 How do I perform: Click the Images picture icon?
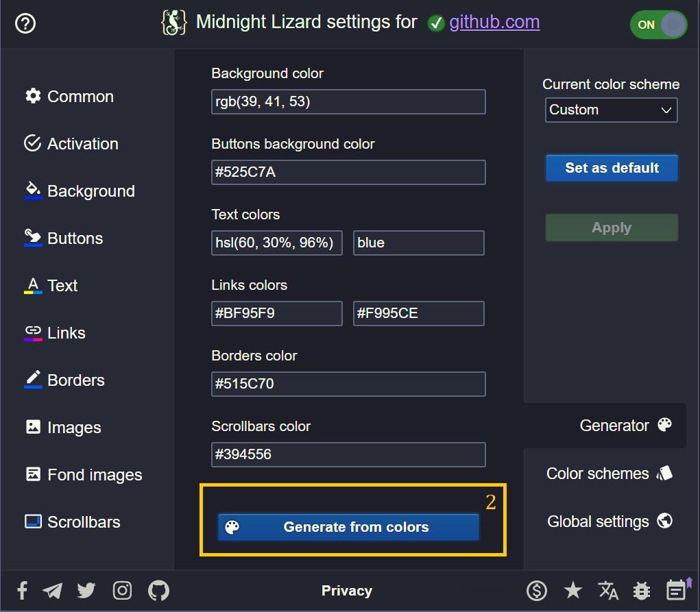33,427
